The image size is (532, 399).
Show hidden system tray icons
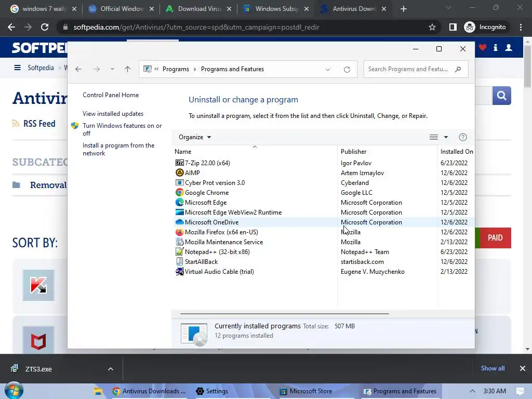[472, 391]
